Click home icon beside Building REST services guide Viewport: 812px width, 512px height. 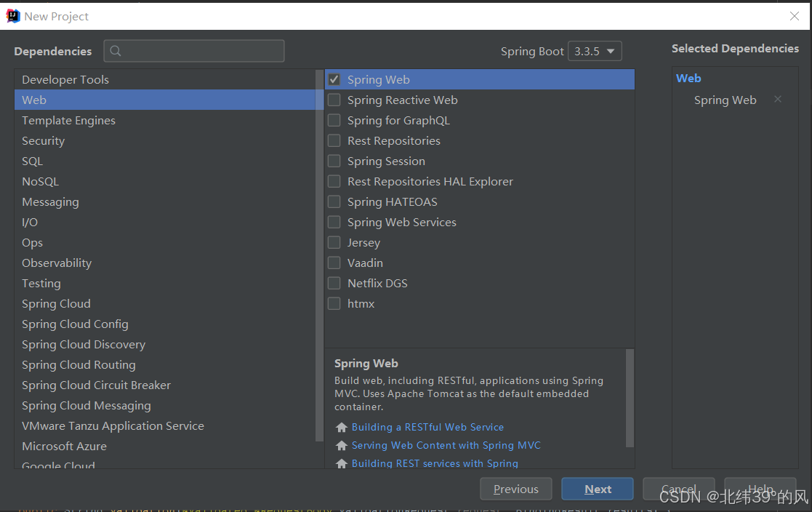pos(341,463)
